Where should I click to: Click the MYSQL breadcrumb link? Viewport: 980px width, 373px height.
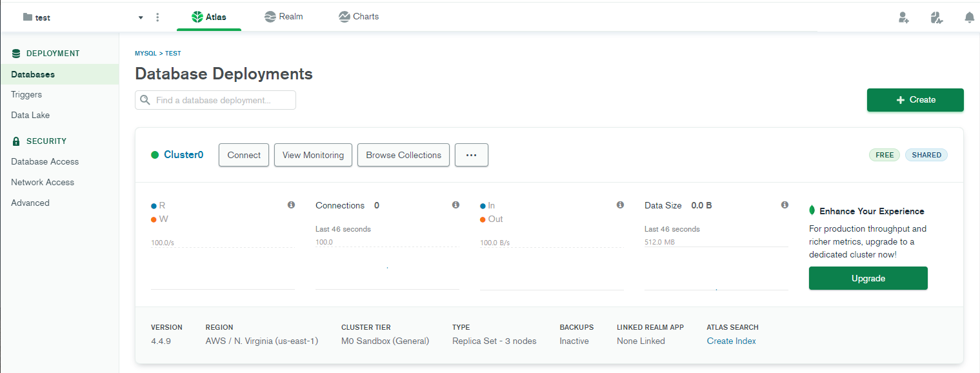(146, 54)
